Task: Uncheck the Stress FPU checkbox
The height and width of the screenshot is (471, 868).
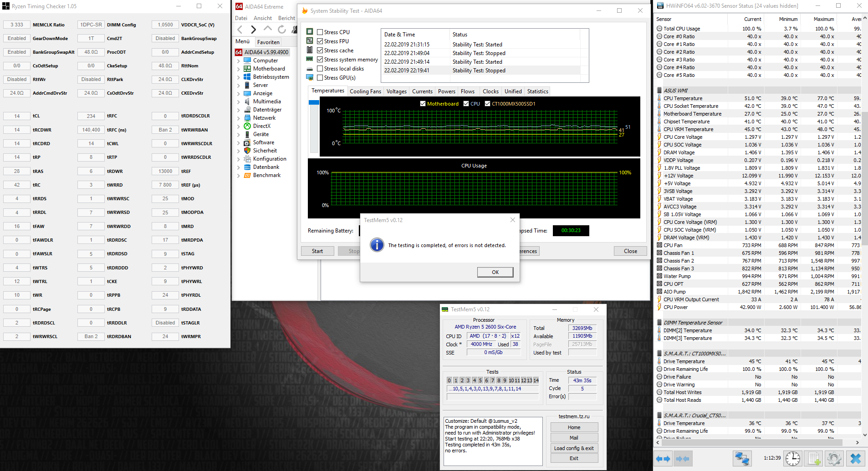Action: (x=320, y=41)
